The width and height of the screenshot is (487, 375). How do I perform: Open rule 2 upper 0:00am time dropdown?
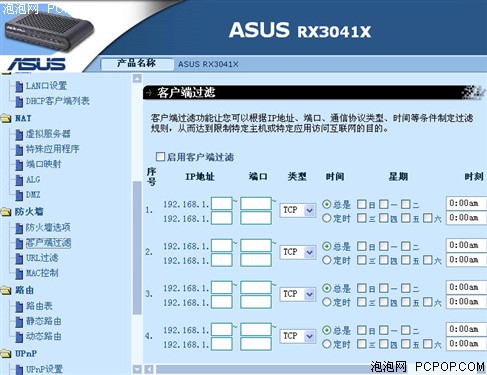point(466,245)
